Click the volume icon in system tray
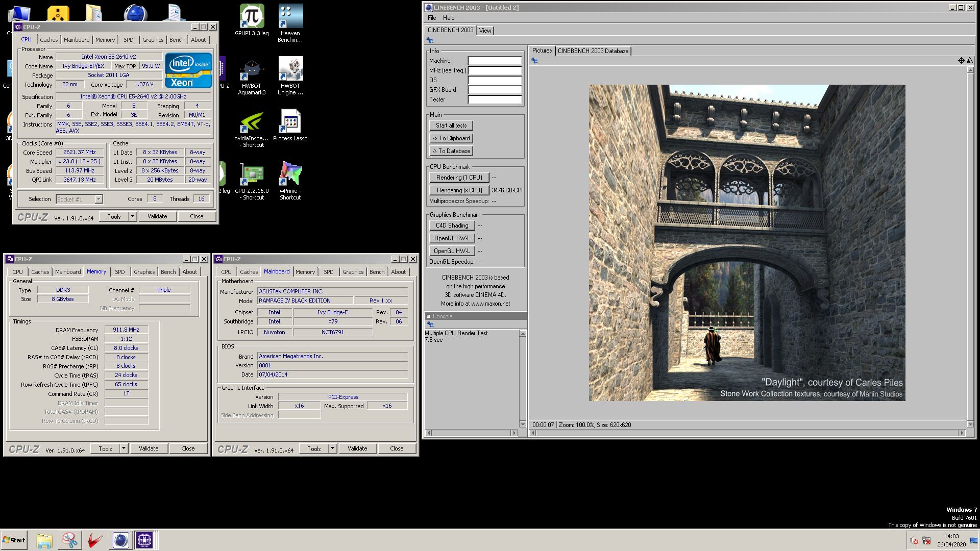The width and height of the screenshot is (980, 551). (x=914, y=541)
